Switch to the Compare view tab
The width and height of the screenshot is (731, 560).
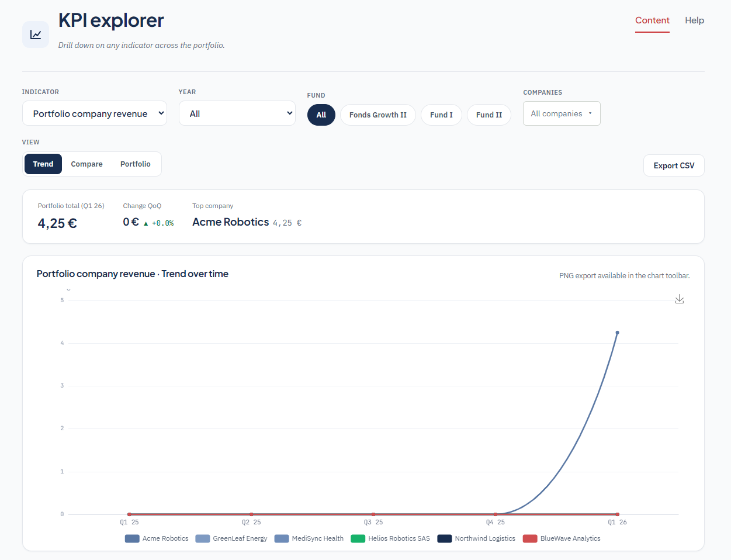[86, 164]
